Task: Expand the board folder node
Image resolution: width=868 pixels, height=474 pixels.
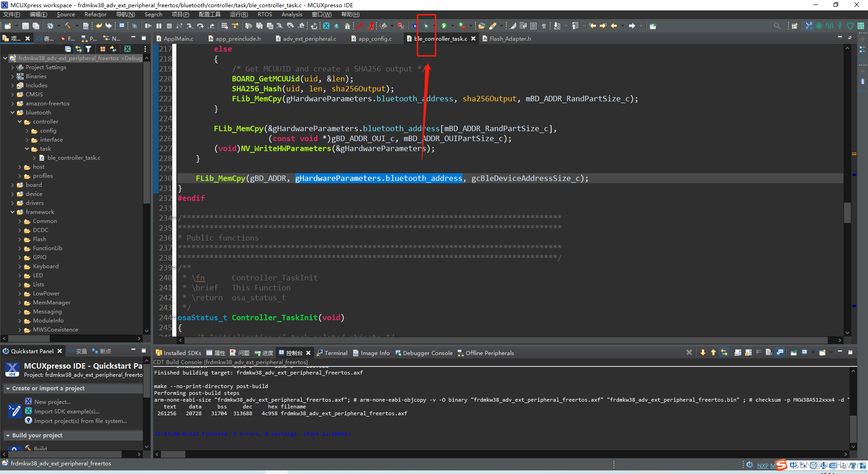Action: [x=13, y=185]
